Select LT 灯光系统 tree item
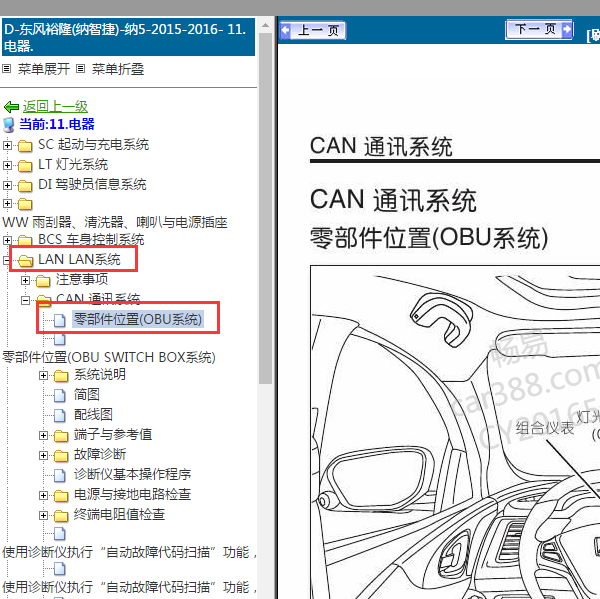This screenshot has height=599, width=600. click(x=73, y=164)
